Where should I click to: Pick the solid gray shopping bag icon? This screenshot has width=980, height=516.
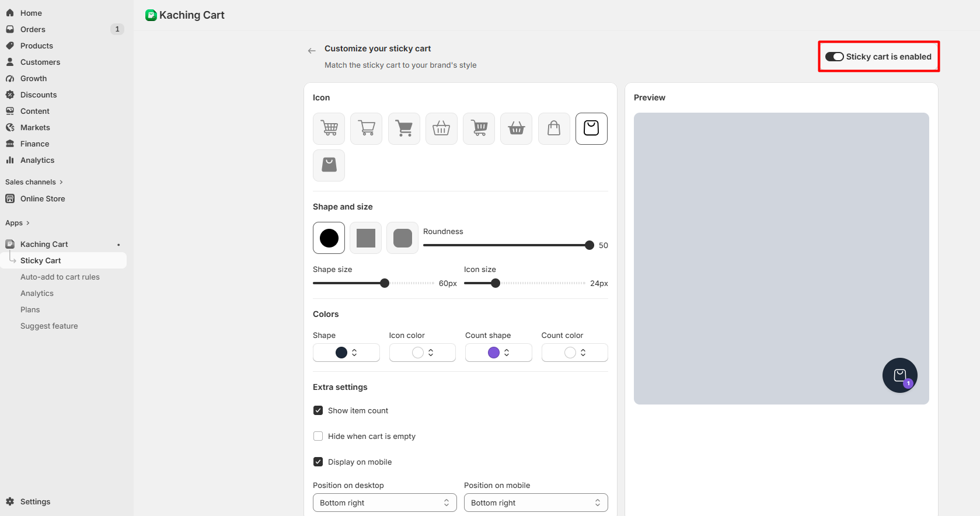(329, 165)
